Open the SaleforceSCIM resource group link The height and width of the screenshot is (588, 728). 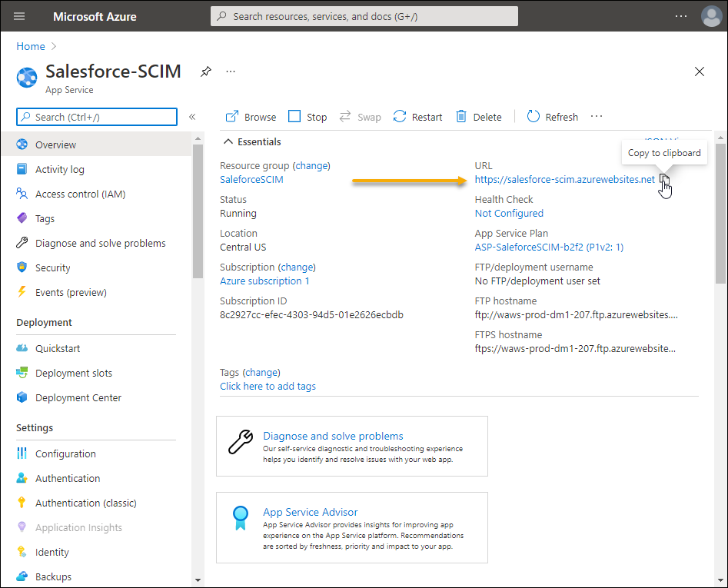pos(251,180)
